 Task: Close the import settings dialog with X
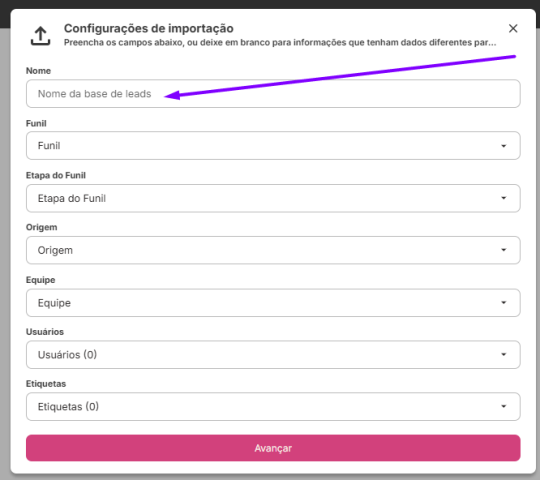click(513, 29)
